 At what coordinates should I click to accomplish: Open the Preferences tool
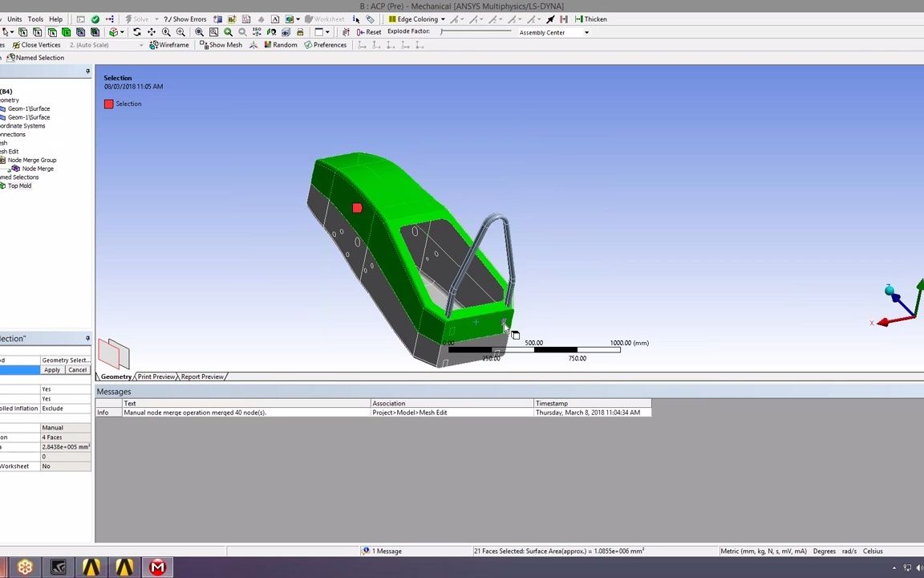point(330,45)
